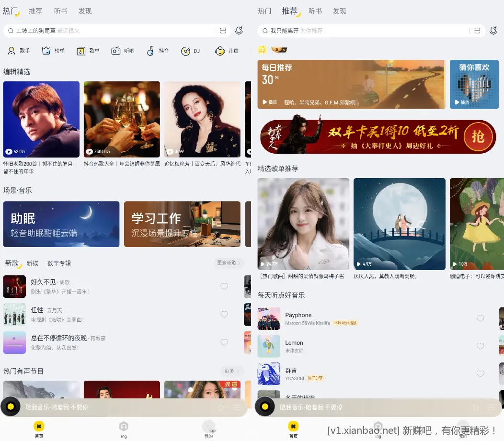
Task: Favorite the song 好久不见 by 胡歌
Action: pos(224,286)
